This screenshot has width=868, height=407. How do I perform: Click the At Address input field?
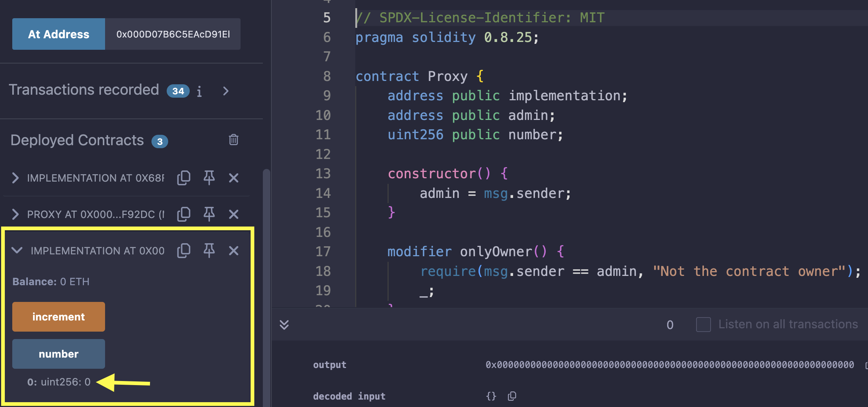(x=173, y=34)
